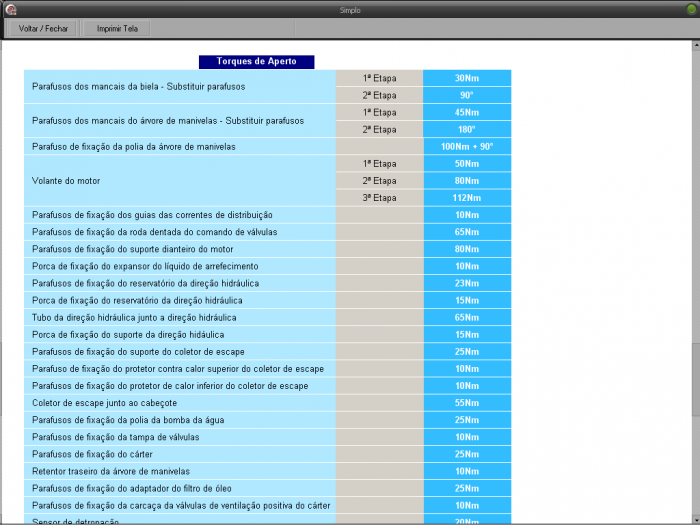Click the scrollbar down arrow
Viewport: 700px width, 525px height.
click(x=694, y=518)
